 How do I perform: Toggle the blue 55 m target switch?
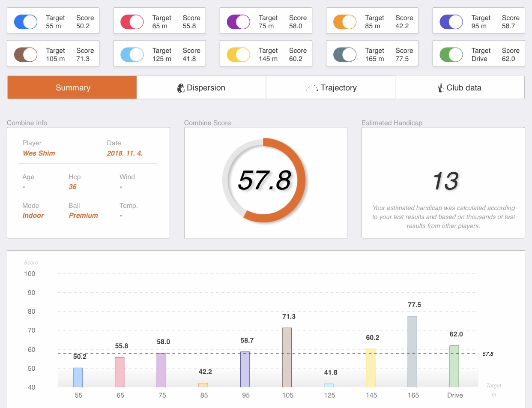[x=26, y=22]
